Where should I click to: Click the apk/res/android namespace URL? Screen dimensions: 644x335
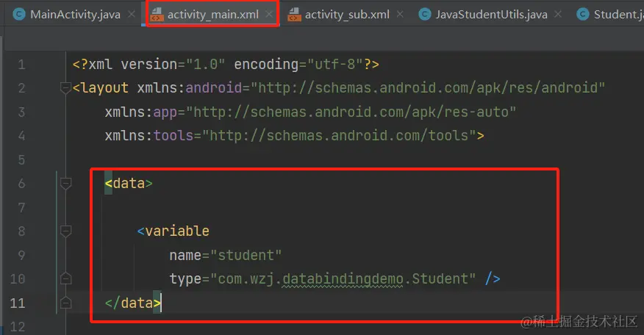[428, 88]
